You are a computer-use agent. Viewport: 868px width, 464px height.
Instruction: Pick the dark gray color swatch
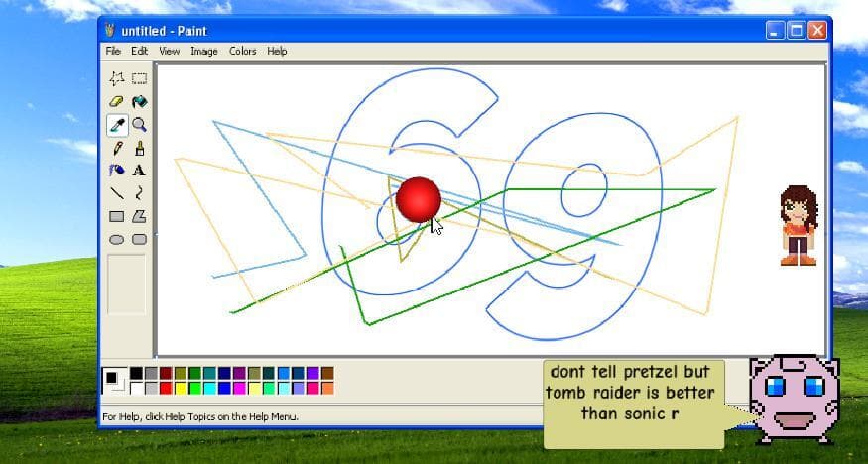pos(151,374)
